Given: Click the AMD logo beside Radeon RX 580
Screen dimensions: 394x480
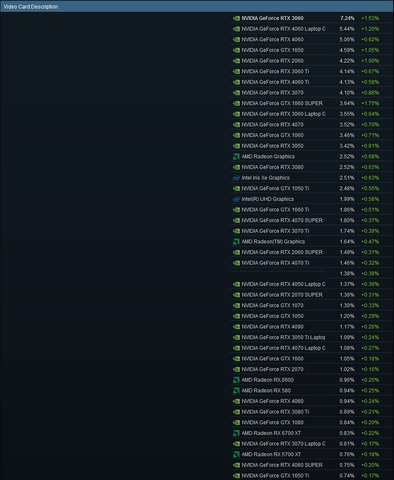Looking at the screenshot, I should 236,391.
